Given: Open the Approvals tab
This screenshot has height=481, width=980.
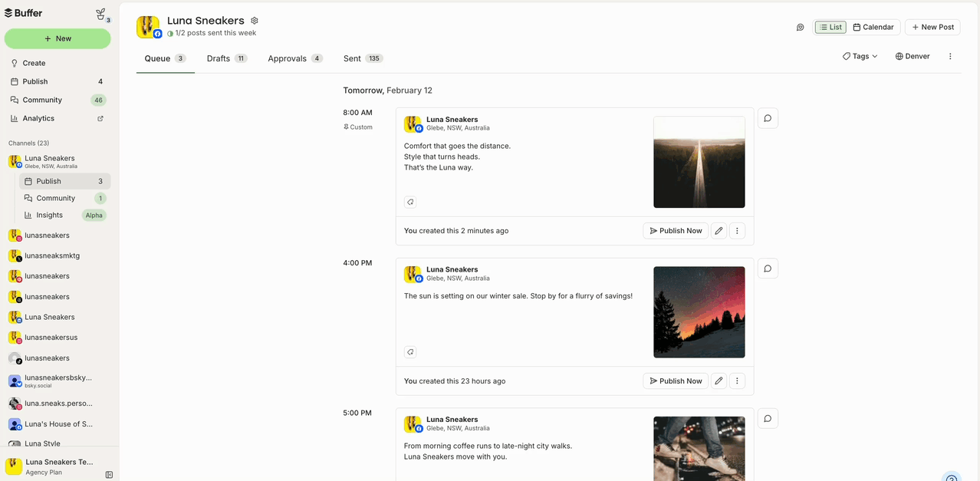Looking at the screenshot, I should [286, 58].
